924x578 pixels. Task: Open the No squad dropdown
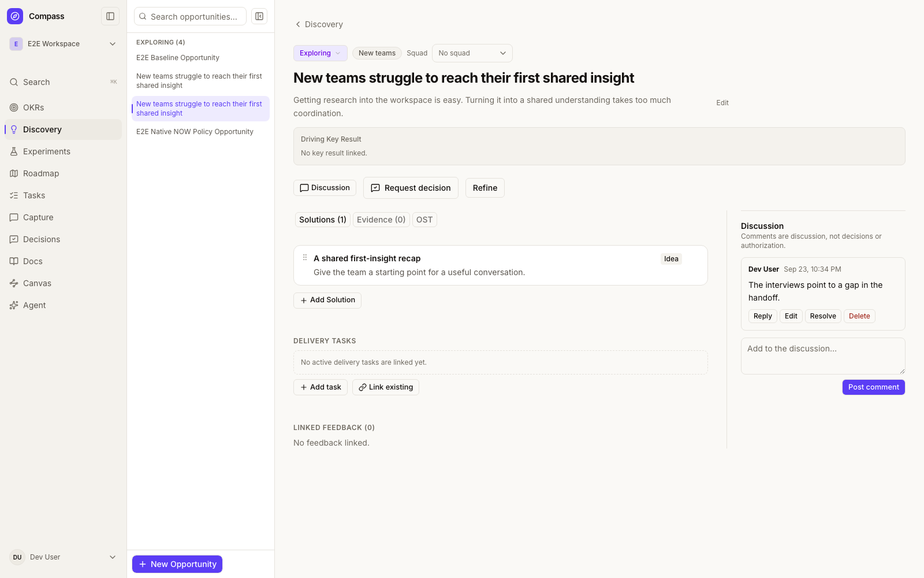click(x=472, y=53)
